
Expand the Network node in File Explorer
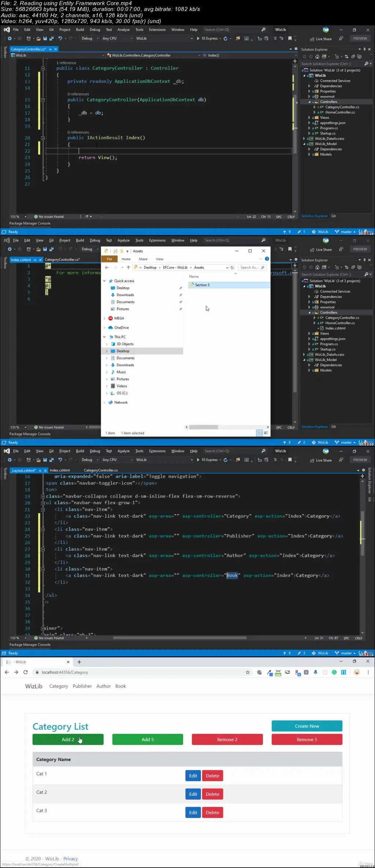click(104, 402)
